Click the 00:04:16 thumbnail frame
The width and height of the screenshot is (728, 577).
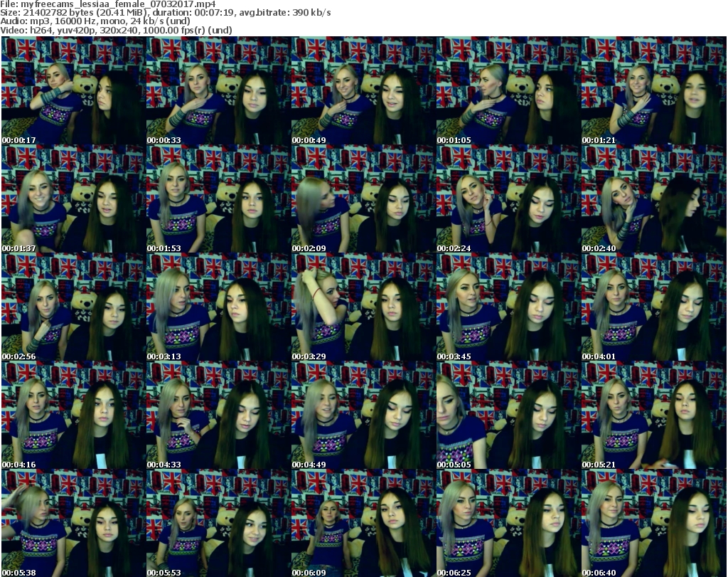pyautogui.click(x=73, y=415)
